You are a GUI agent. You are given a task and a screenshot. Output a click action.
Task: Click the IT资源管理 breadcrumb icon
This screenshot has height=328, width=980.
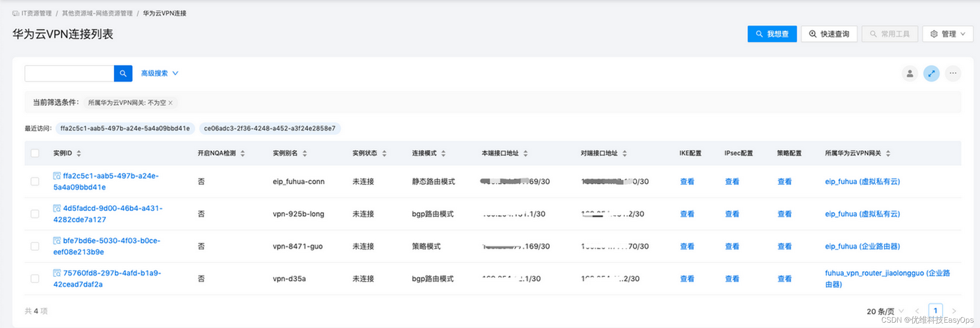point(16,14)
